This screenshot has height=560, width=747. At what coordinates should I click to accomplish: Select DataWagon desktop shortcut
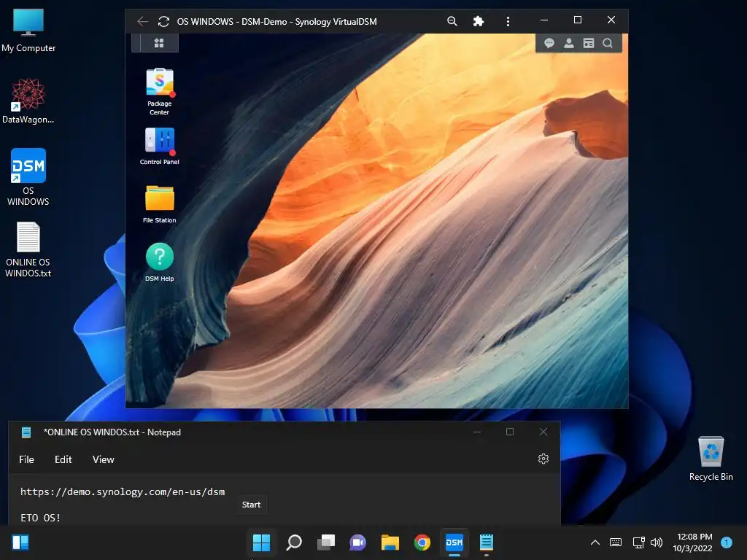coord(28,101)
